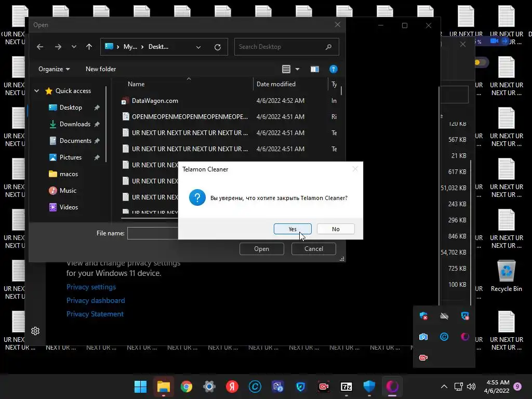Viewport: 532px width, 399px height.
Task: Choose No in Telamon Cleaner dialog
Action: click(x=336, y=229)
